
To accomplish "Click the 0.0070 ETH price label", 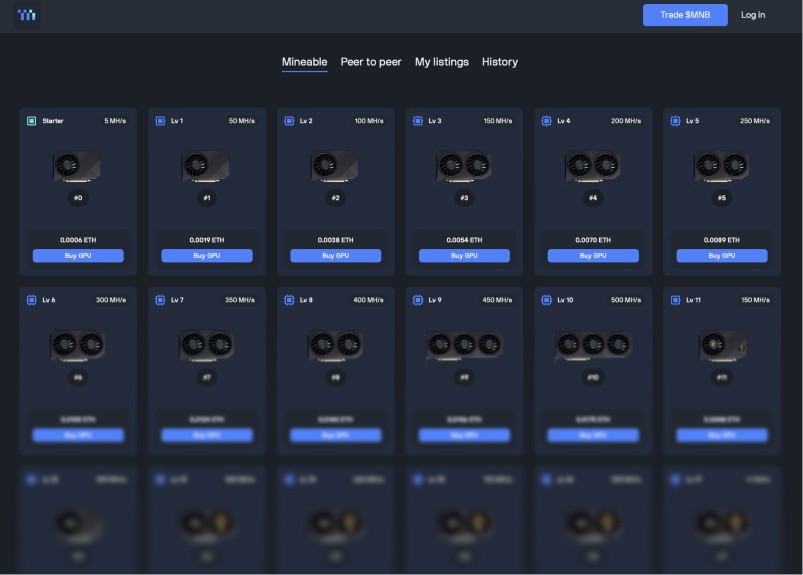I will coord(593,240).
